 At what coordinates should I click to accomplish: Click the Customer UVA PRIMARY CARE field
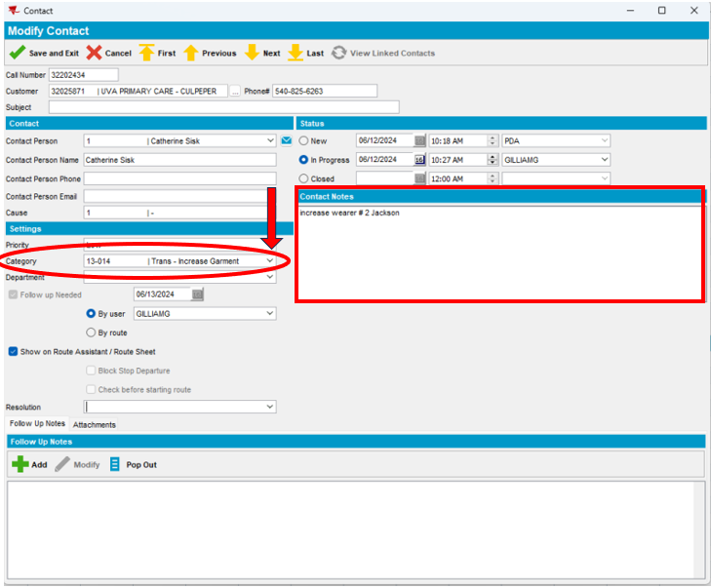pos(138,91)
